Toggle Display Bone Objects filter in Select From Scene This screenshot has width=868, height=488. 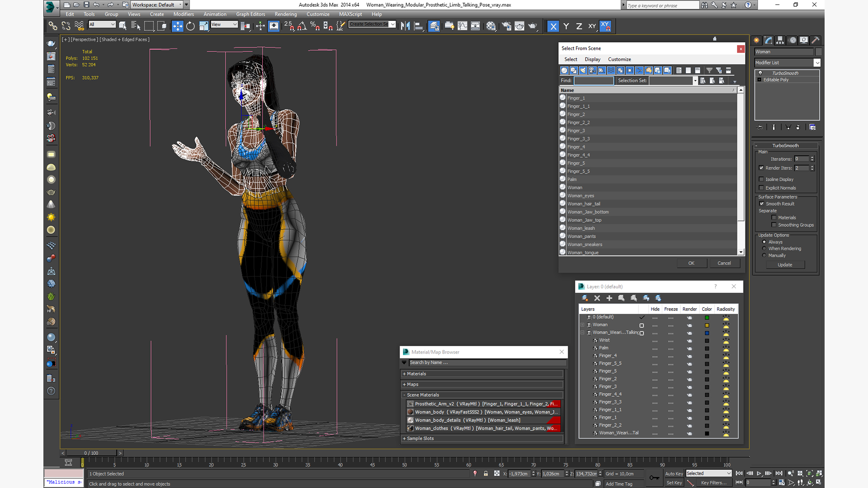click(639, 70)
